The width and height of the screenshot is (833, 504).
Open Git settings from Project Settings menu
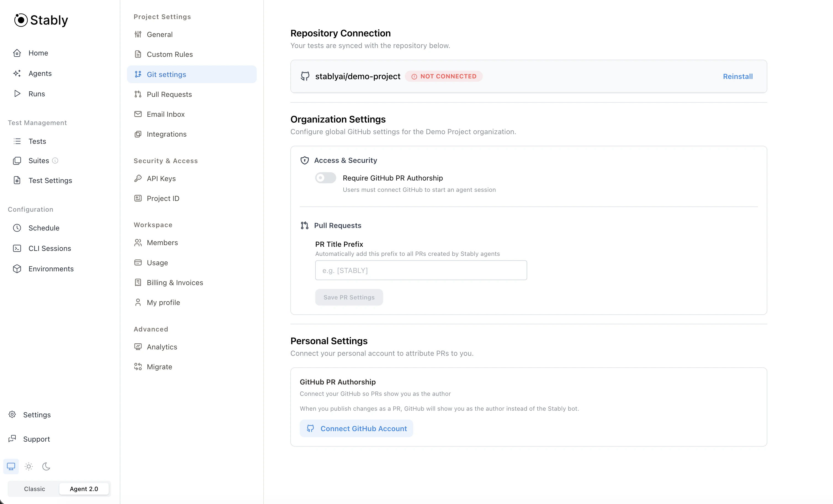pos(166,74)
